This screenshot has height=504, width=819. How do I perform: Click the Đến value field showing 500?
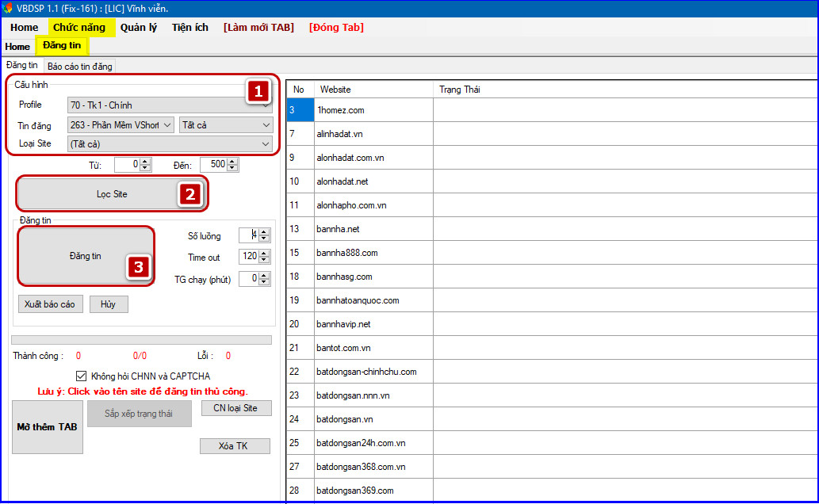[213, 165]
